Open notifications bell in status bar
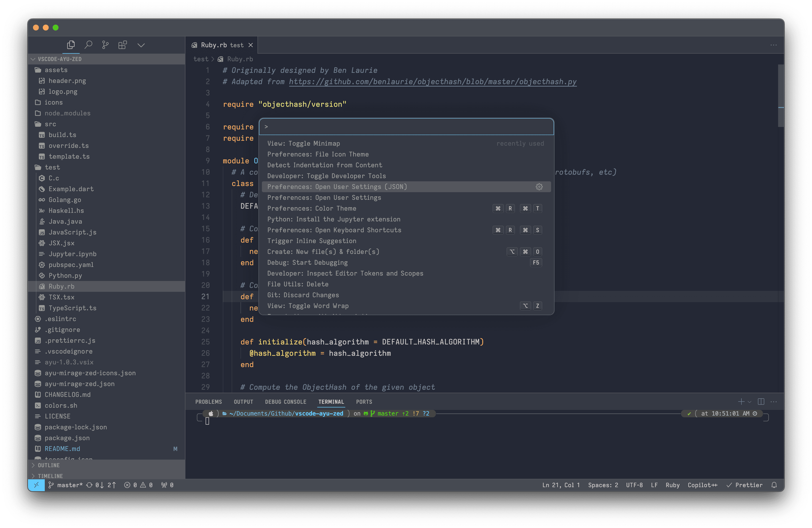This screenshot has width=812, height=528. [774, 485]
